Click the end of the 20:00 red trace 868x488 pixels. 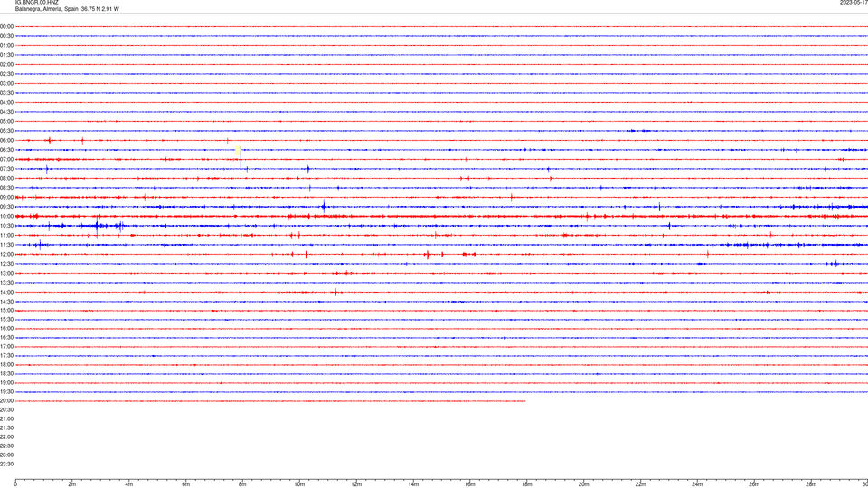coord(524,400)
